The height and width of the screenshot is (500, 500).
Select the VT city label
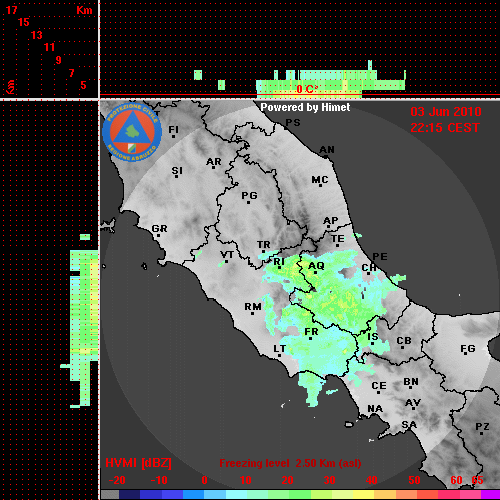click(x=227, y=255)
